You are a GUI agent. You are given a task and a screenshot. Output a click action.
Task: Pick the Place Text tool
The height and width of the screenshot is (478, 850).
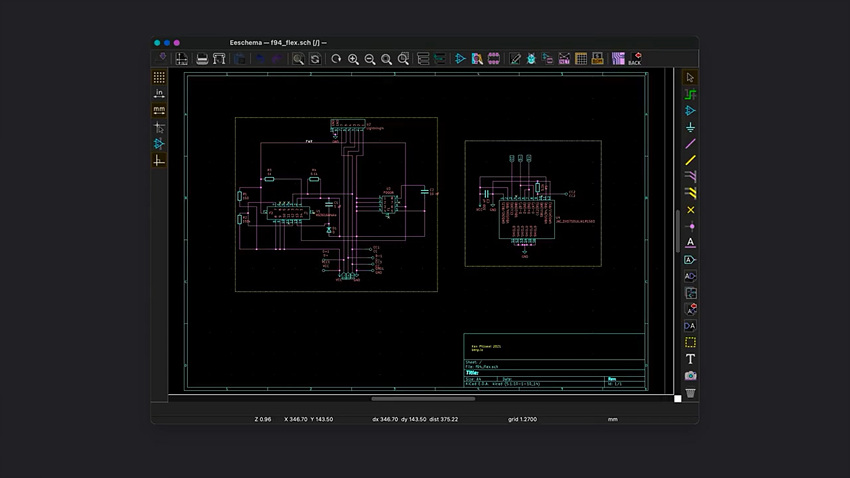coord(690,359)
